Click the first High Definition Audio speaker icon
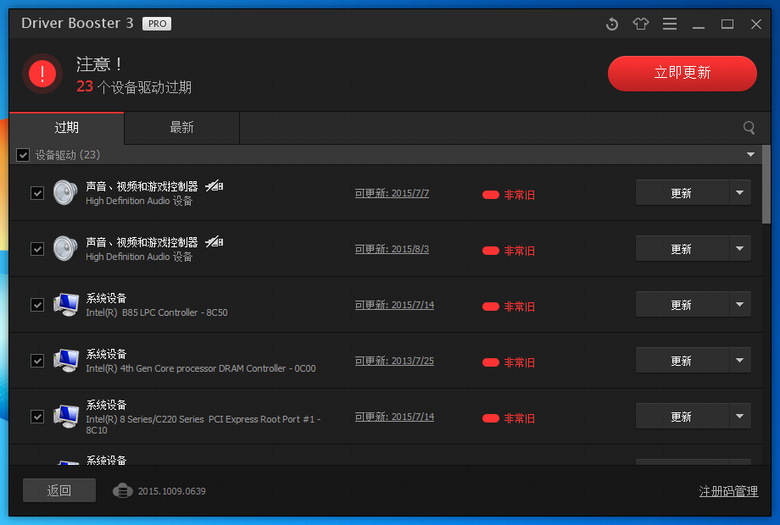The width and height of the screenshot is (780, 525). point(65,193)
